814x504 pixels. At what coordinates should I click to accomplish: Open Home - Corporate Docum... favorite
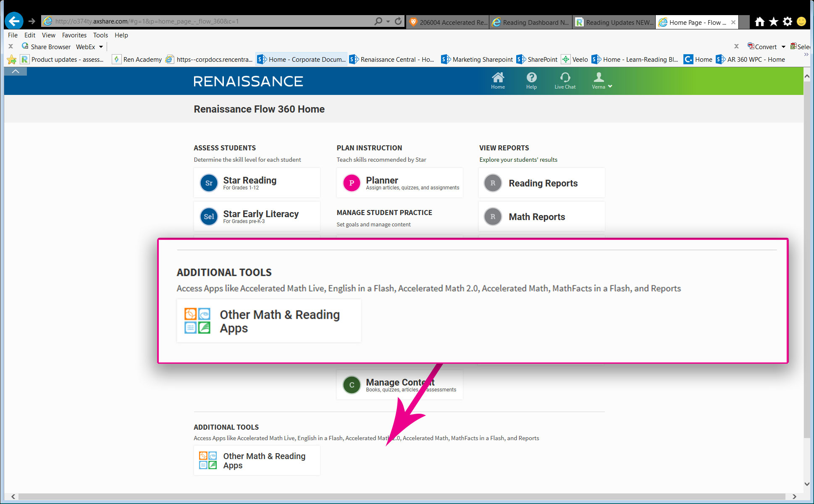(x=302, y=60)
